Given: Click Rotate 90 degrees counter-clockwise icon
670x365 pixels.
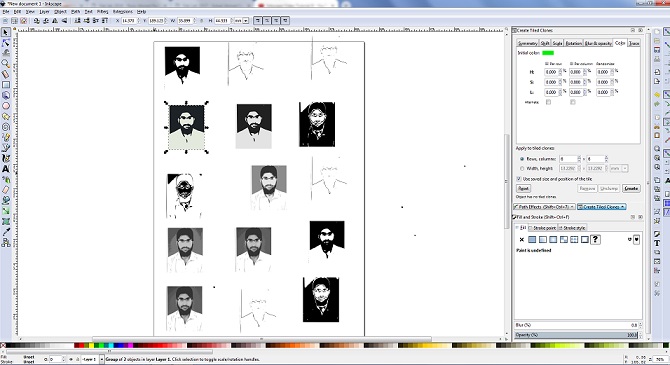Looking at the screenshot, I should [x=36, y=21].
